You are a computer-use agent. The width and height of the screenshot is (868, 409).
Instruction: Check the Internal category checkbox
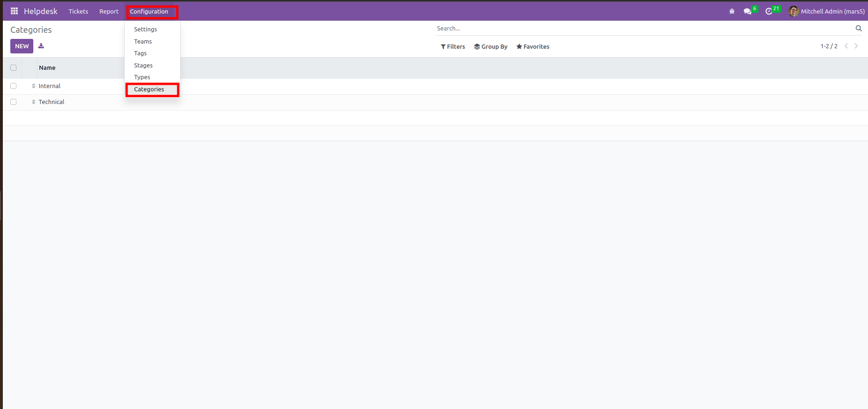pyautogui.click(x=13, y=86)
